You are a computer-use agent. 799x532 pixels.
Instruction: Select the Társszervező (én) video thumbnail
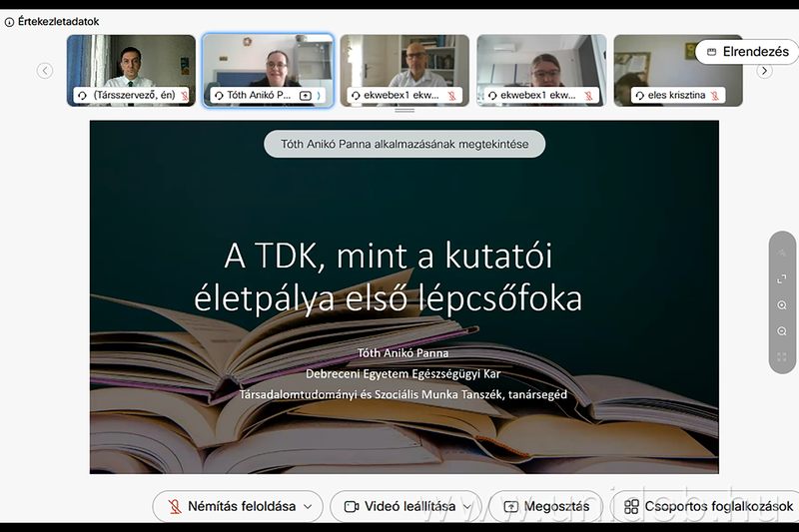coord(131,65)
